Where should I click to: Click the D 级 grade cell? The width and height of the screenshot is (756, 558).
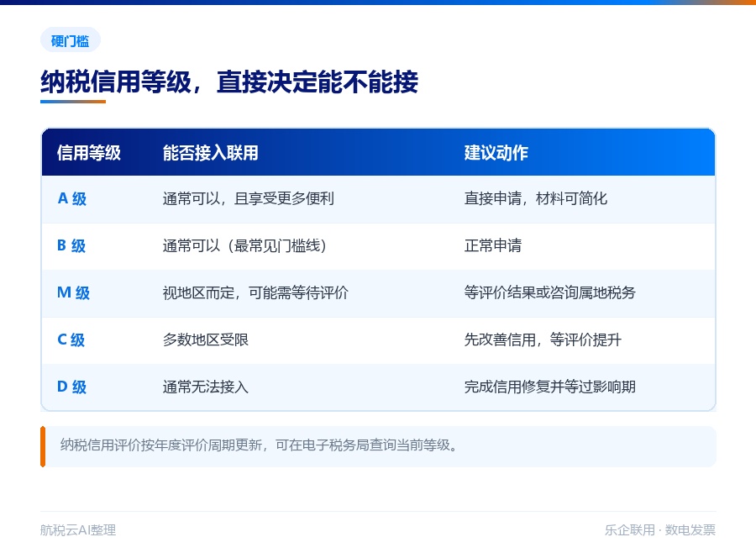[x=72, y=387]
